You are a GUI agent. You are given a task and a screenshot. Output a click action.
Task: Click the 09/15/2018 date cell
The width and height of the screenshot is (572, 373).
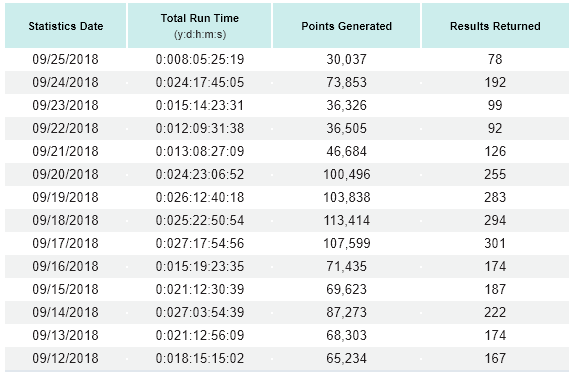(66, 289)
